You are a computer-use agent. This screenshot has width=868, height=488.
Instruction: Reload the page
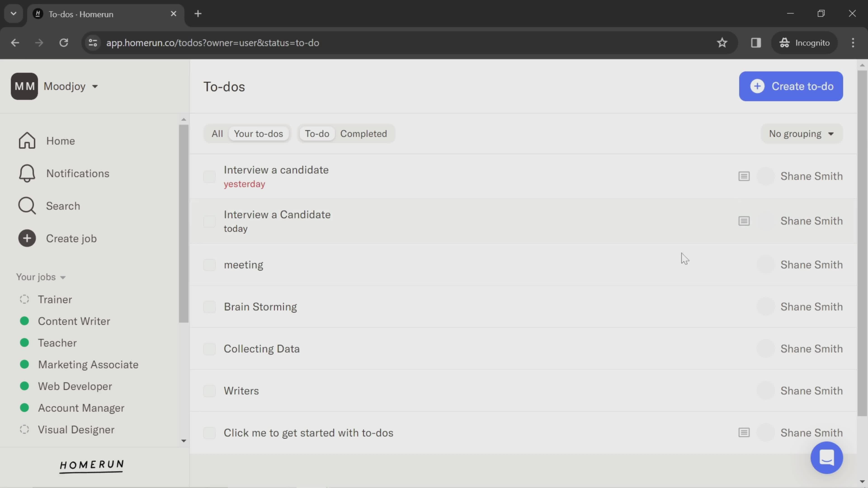coord(64,43)
